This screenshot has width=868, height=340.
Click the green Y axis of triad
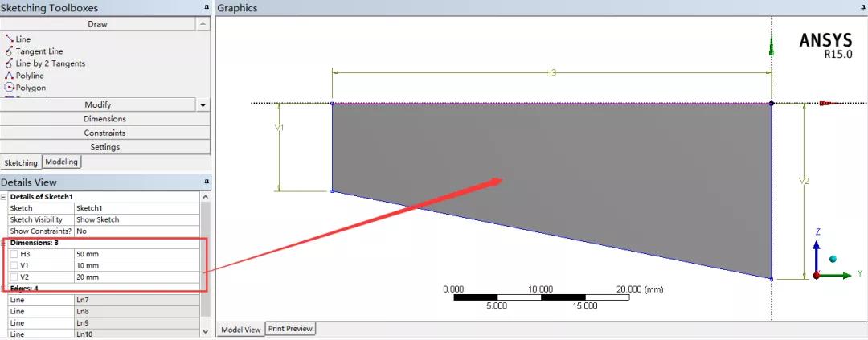click(837, 275)
